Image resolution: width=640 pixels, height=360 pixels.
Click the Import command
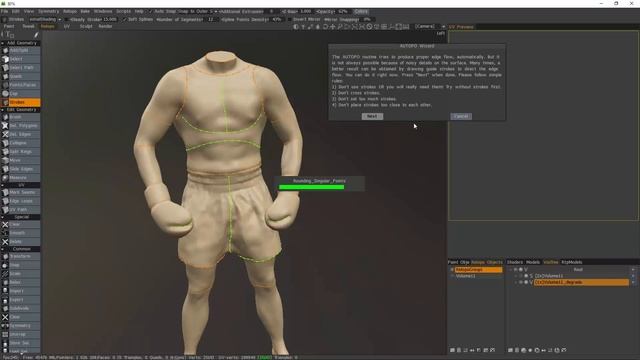click(20, 291)
